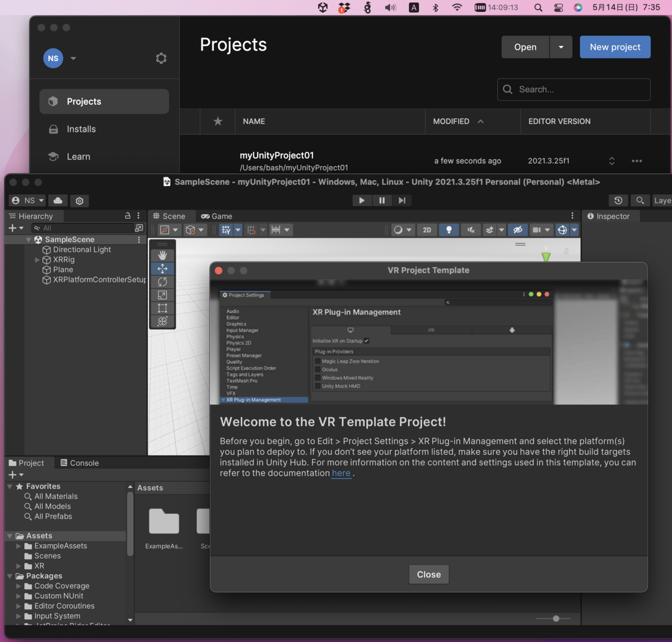Open myUnityProject01 row options menu
This screenshot has height=642, width=672.
point(637,161)
